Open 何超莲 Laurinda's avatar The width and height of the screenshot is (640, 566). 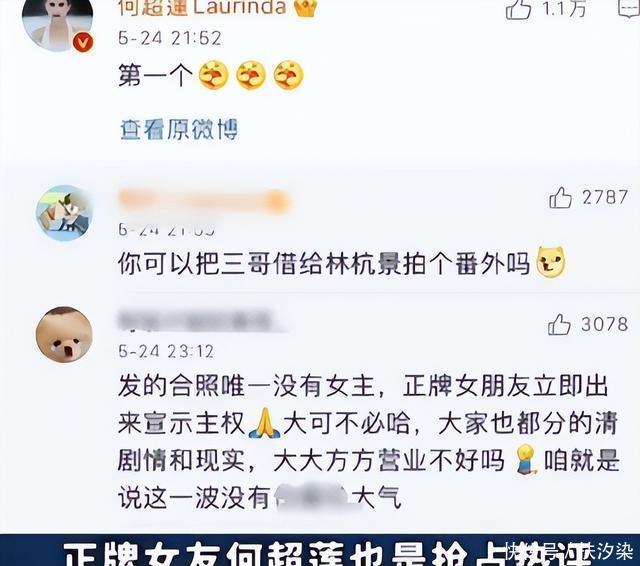[58, 24]
